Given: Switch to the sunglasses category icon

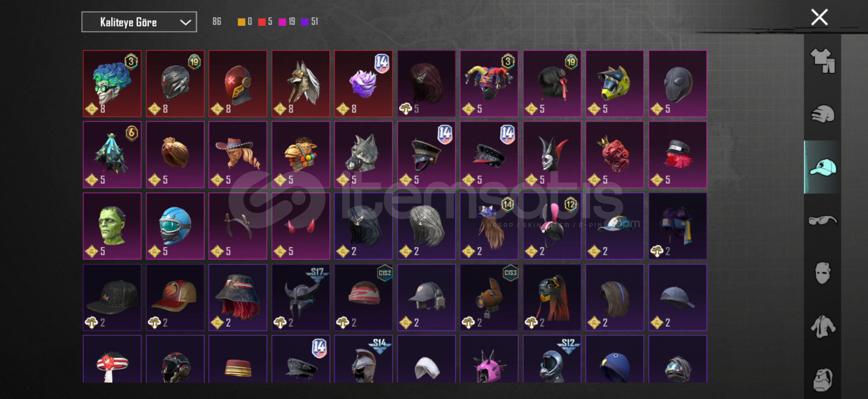Looking at the screenshot, I should click(823, 221).
